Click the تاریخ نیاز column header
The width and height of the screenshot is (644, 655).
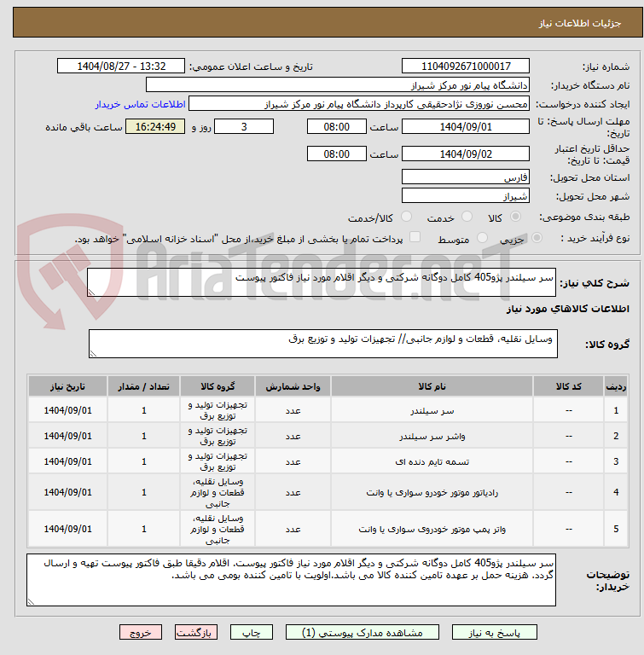(67, 386)
